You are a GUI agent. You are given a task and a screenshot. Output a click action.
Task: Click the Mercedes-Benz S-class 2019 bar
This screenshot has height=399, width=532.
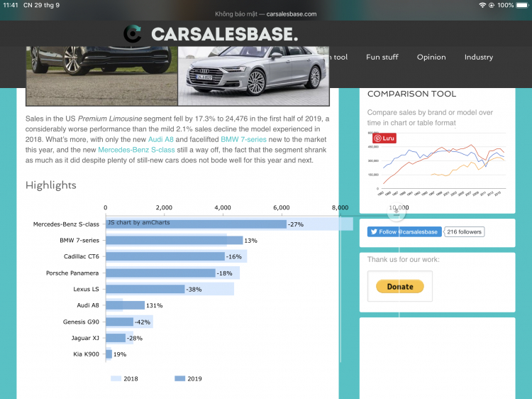pos(196,224)
